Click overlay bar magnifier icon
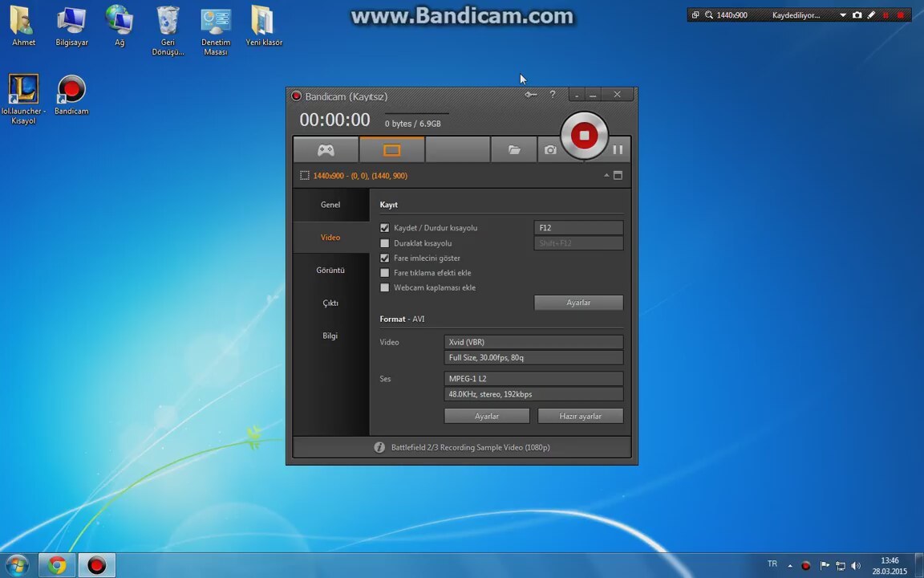Viewport: 924px width, 578px height. tap(709, 15)
